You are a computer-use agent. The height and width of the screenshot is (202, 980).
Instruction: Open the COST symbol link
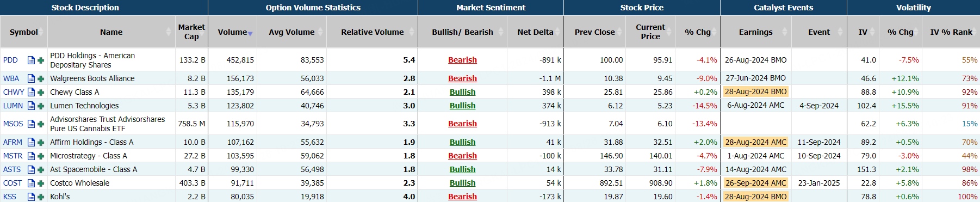(x=13, y=183)
